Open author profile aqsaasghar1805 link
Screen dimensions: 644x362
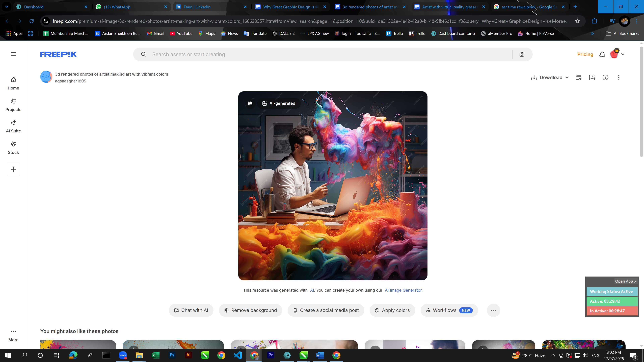(x=70, y=81)
